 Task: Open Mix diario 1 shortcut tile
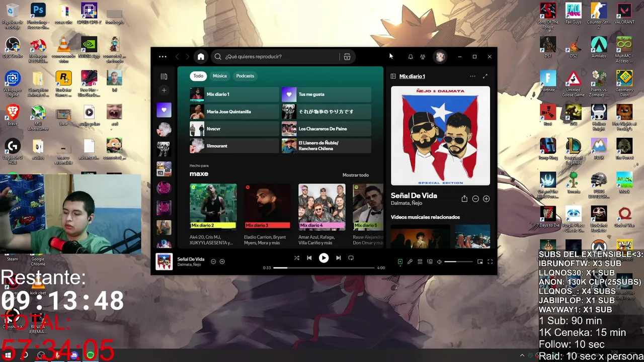[234, 95]
